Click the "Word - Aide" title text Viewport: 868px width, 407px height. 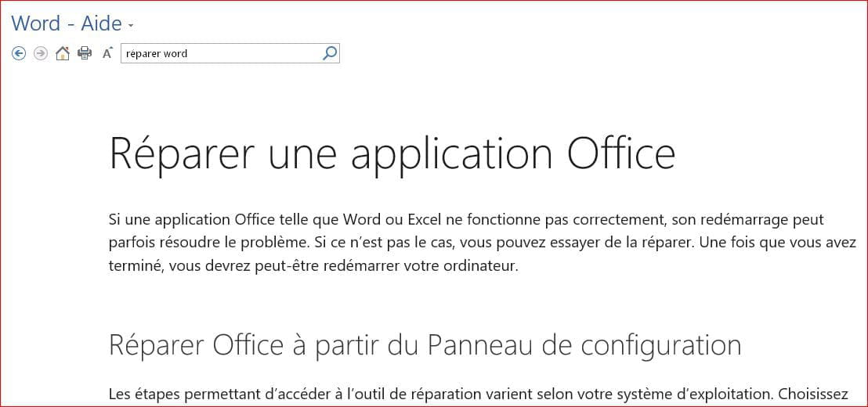67,23
